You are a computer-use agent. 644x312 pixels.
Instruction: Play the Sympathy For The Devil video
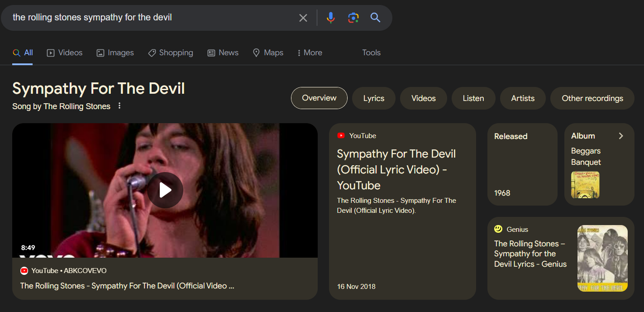click(x=165, y=190)
